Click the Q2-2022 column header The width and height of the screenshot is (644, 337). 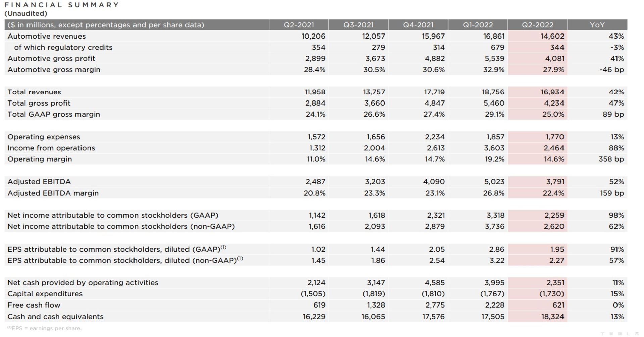pos(537,25)
